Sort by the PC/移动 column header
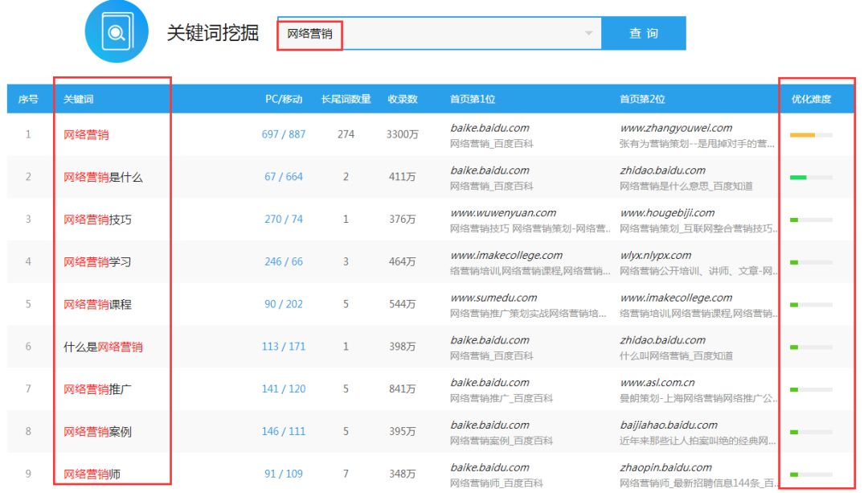The height and width of the screenshot is (493, 868). tap(284, 99)
